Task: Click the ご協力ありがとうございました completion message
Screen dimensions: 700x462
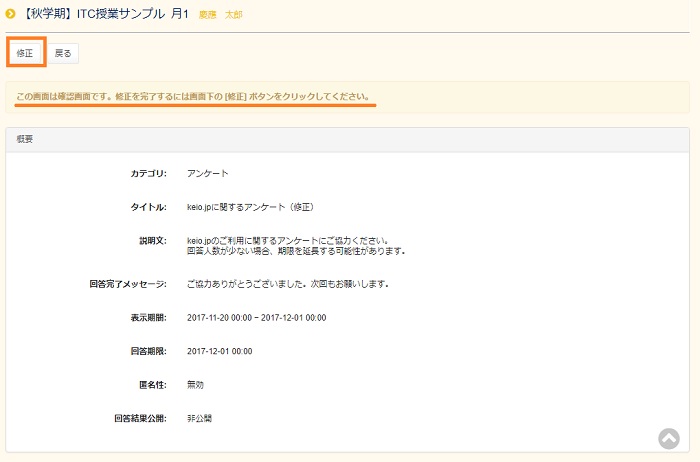Action: point(287,284)
